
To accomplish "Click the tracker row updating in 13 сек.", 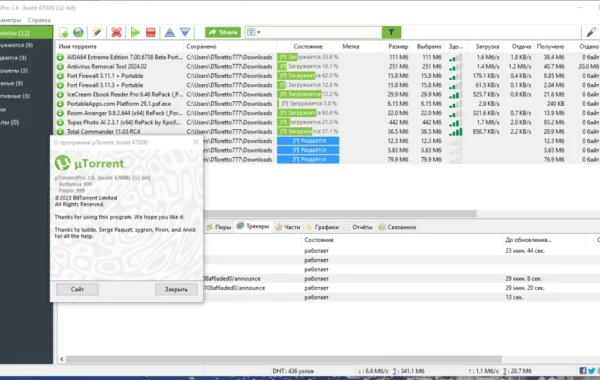I will pos(402,297).
